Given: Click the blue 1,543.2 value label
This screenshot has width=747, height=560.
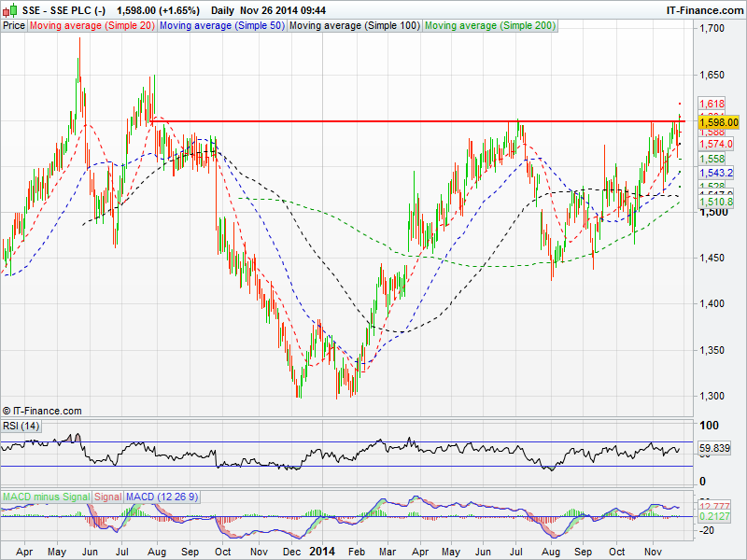Looking at the screenshot, I should click(x=717, y=174).
